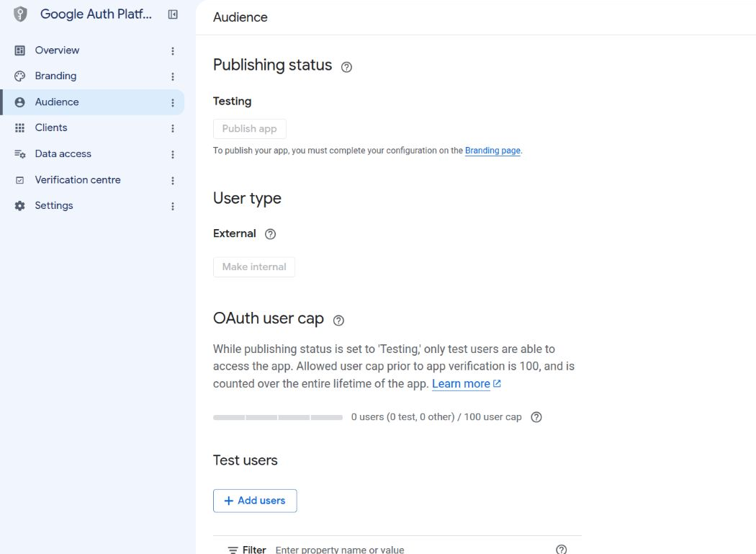
Task: Click the Audience page heading
Action: point(240,17)
